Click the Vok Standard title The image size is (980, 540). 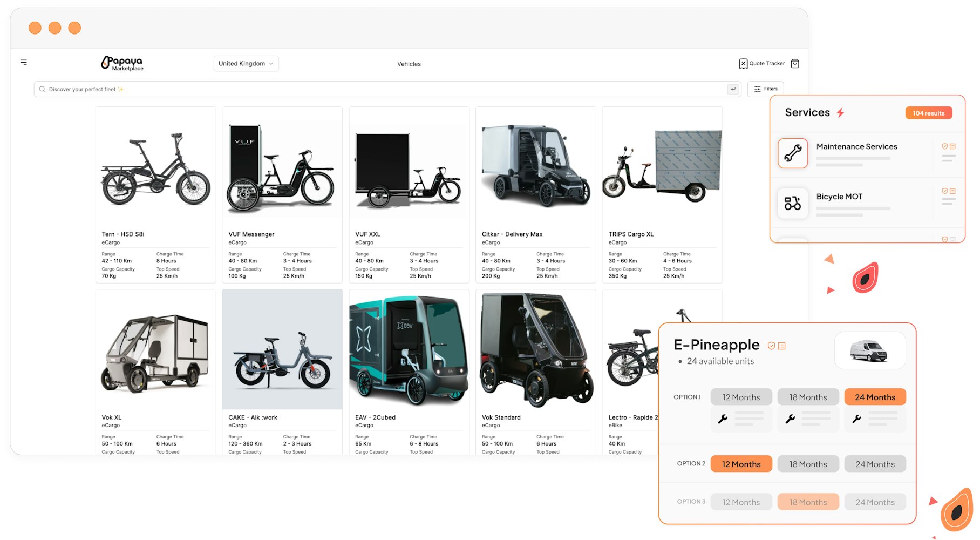click(x=501, y=417)
